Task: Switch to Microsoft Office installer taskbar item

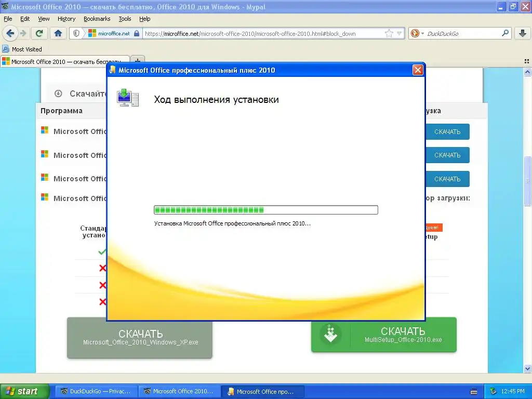Action: click(x=262, y=391)
